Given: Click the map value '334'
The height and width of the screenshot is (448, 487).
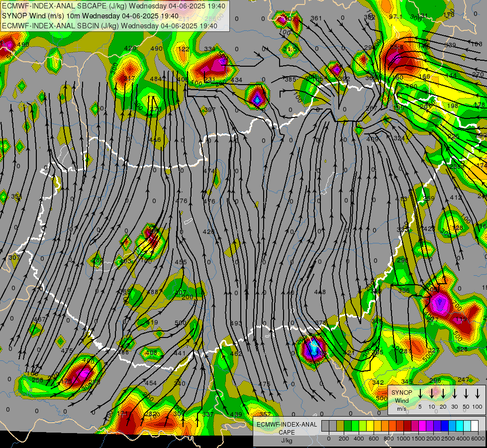Looking at the screenshot, I should 210,49.
